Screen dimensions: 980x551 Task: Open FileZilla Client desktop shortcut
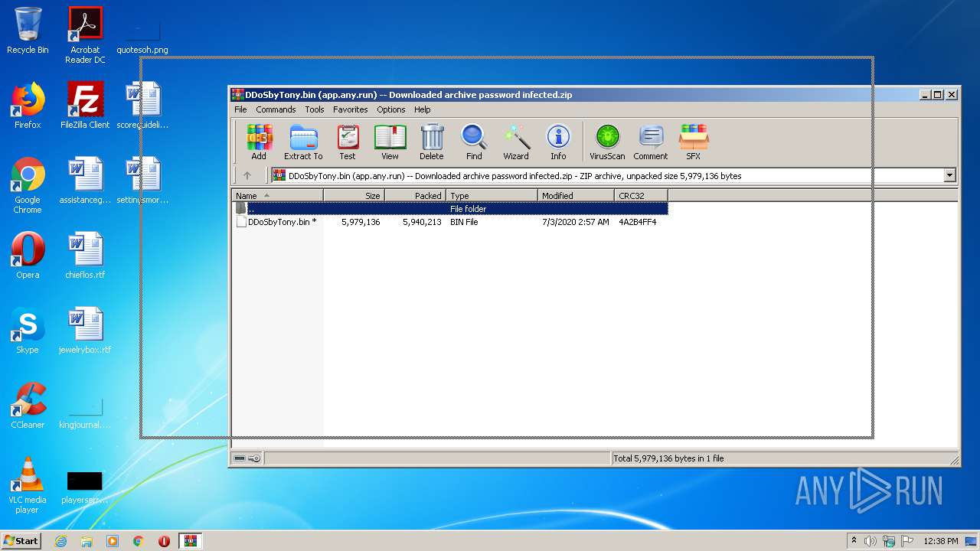(85, 106)
